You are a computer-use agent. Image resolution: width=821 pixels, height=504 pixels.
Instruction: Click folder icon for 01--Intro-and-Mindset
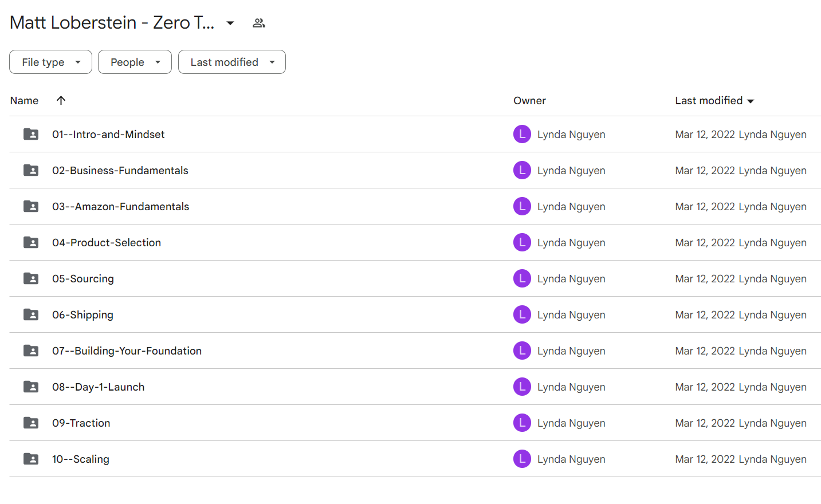click(x=31, y=134)
